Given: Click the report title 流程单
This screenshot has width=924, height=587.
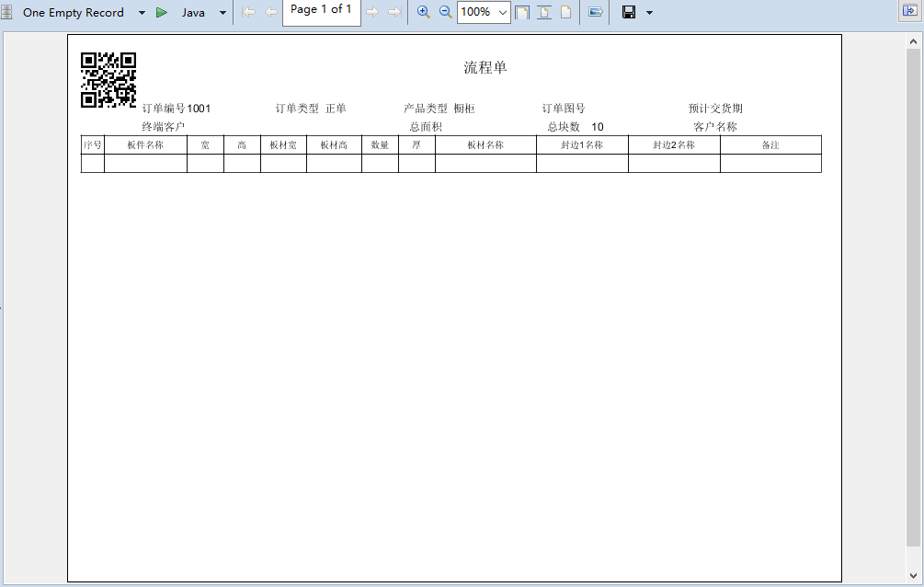Looking at the screenshot, I should 485,67.
